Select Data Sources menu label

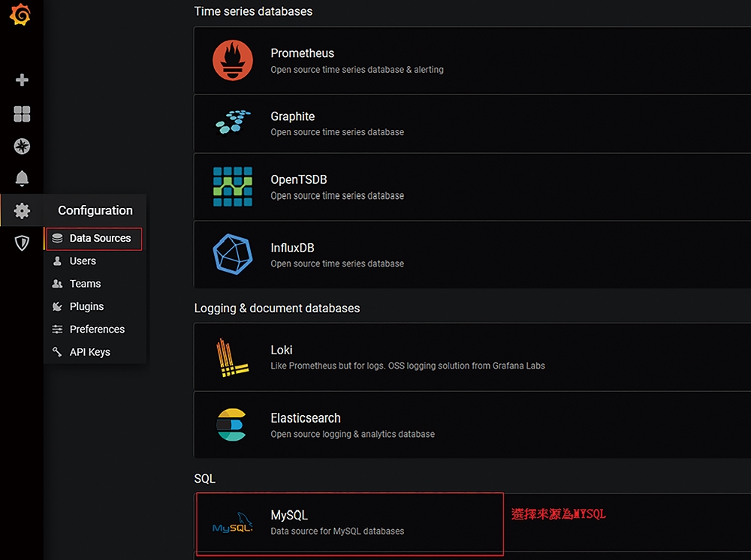(x=100, y=238)
